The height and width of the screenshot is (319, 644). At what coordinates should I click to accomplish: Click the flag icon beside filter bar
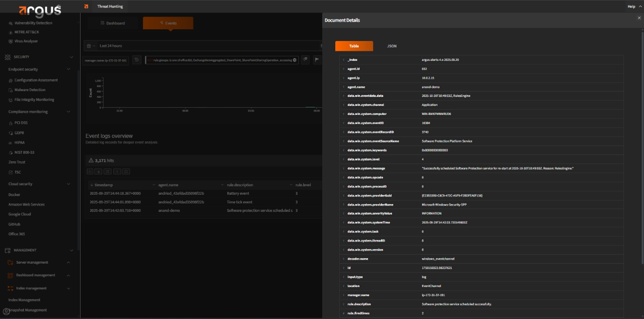[x=317, y=59]
